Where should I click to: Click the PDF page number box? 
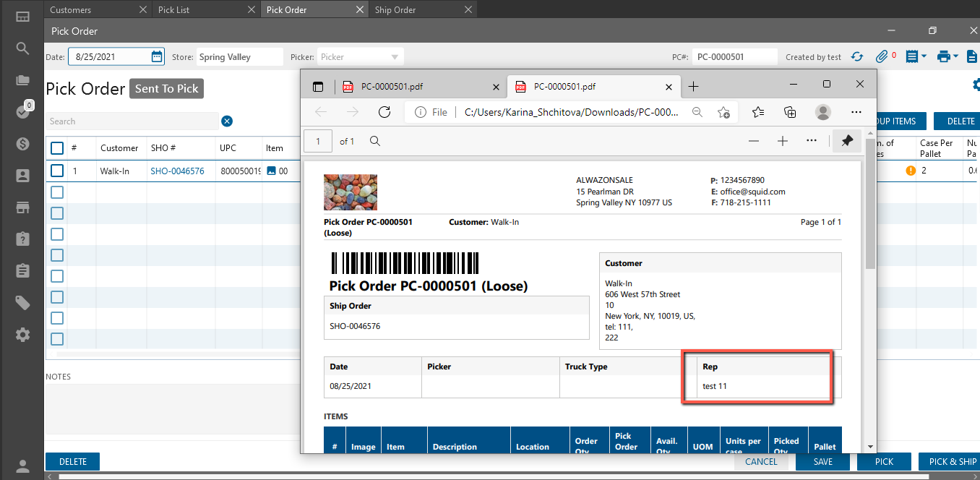coord(318,141)
